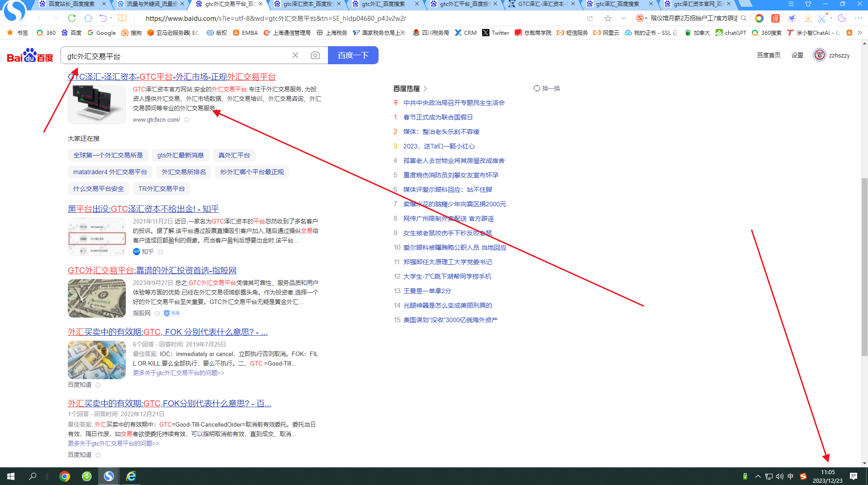This screenshot has width=868, height=485.
Task: Go back with the browser back arrow
Action: [40, 18]
